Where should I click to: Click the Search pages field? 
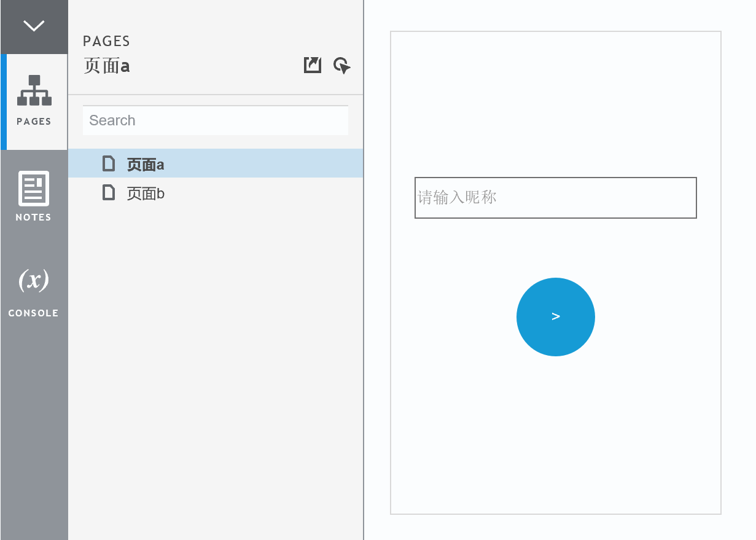(216, 120)
